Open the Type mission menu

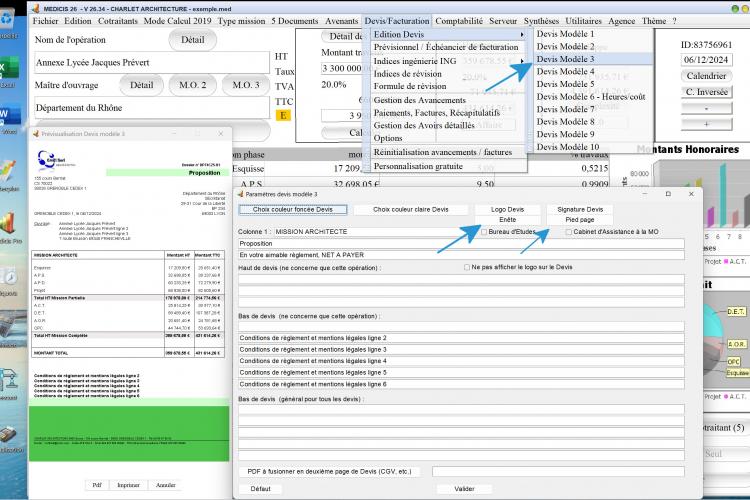[242, 21]
